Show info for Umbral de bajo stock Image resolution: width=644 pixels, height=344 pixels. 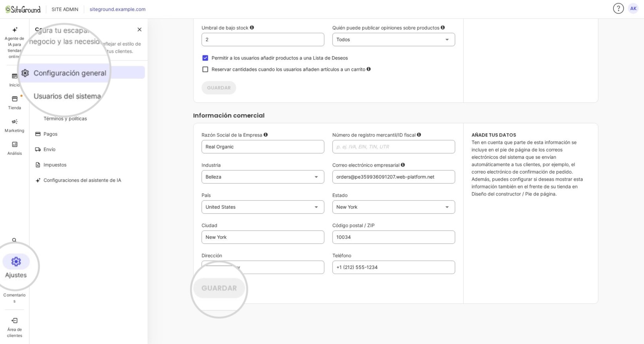(x=252, y=27)
